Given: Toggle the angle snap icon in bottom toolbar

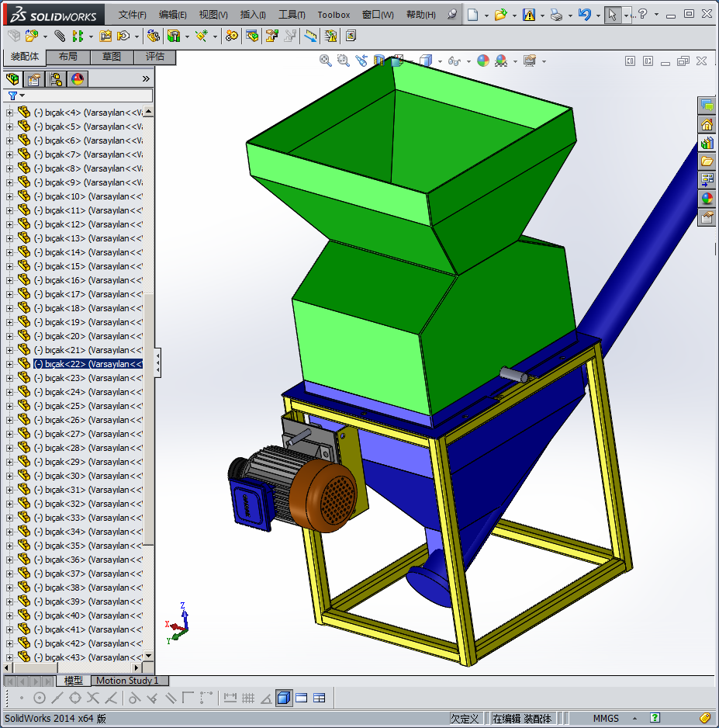Looking at the screenshot, I should 266,698.
